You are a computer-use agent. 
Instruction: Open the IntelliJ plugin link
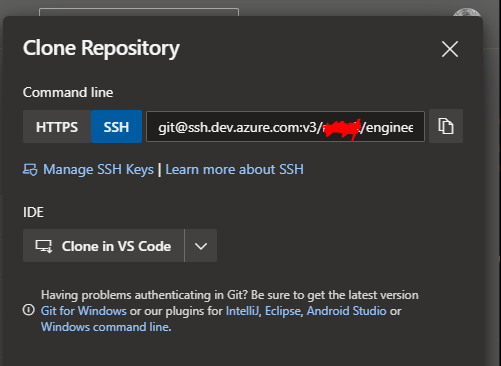tap(242, 311)
